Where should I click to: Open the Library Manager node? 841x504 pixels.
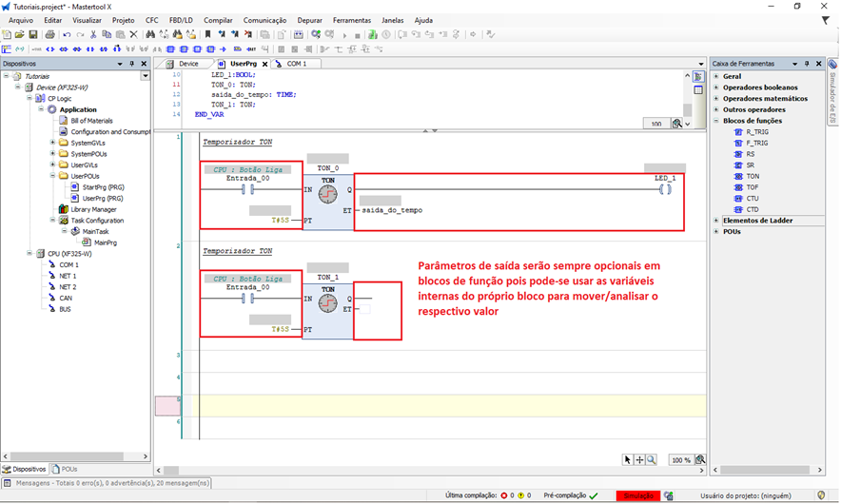click(92, 209)
